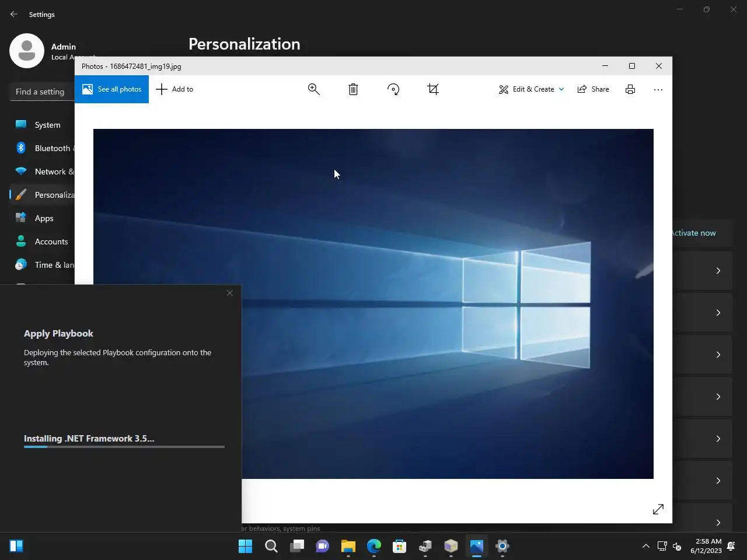Screen dimensions: 747x560
Task: Open the box-shaped app on taskbar
Action: pos(451,546)
